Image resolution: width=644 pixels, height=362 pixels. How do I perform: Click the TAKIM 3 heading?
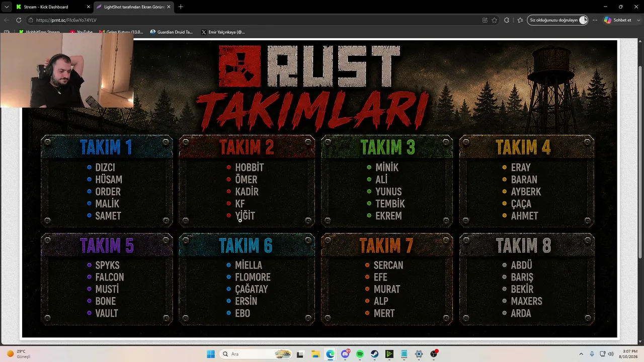[387, 147]
